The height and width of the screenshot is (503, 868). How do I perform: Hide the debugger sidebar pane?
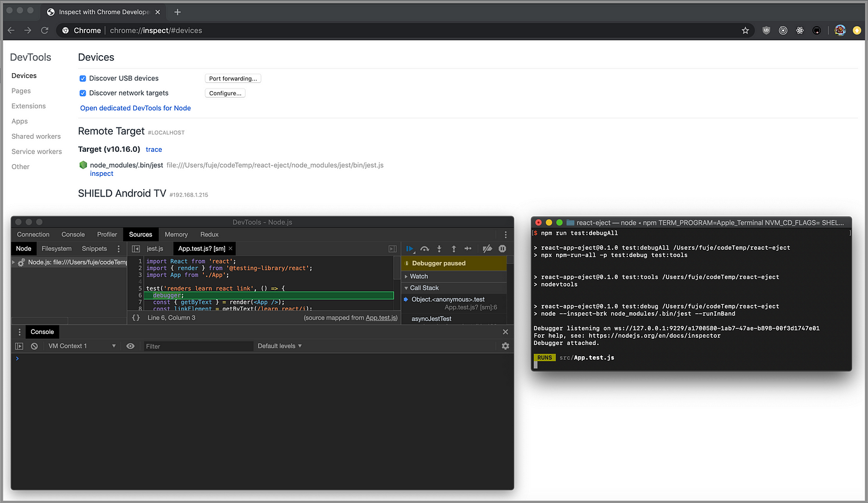[392, 249]
